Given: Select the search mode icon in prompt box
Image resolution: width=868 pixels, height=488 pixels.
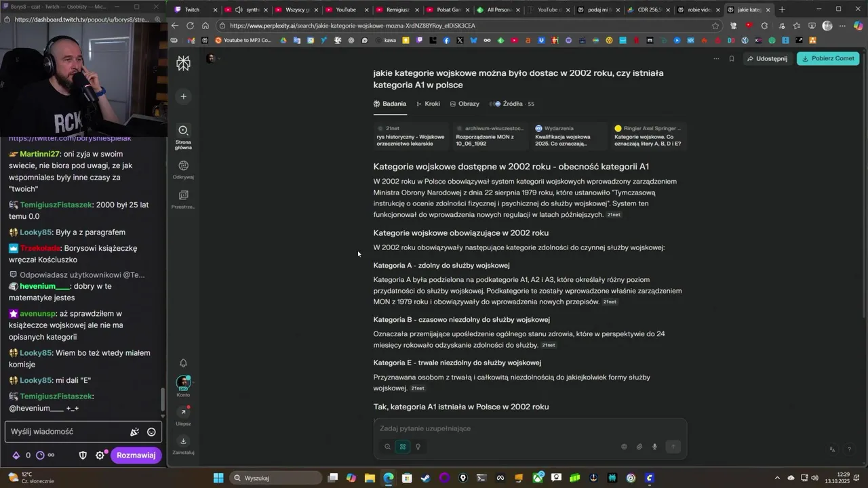Looking at the screenshot, I should pyautogui.click(x=387, y=447).
